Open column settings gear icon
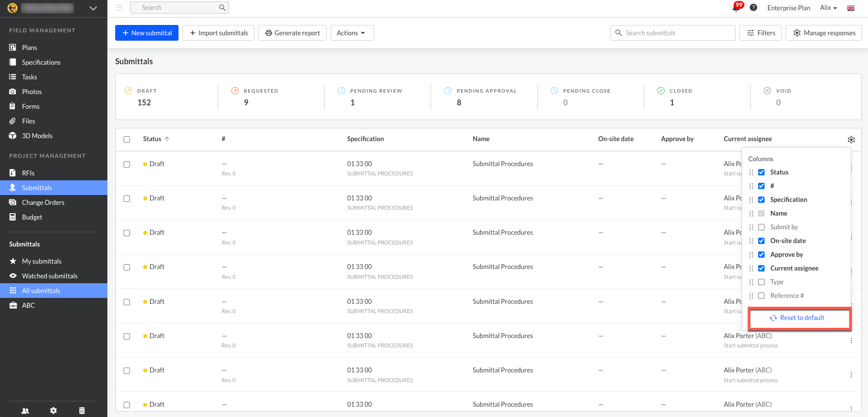868x417 pixels. coord(851,140)
